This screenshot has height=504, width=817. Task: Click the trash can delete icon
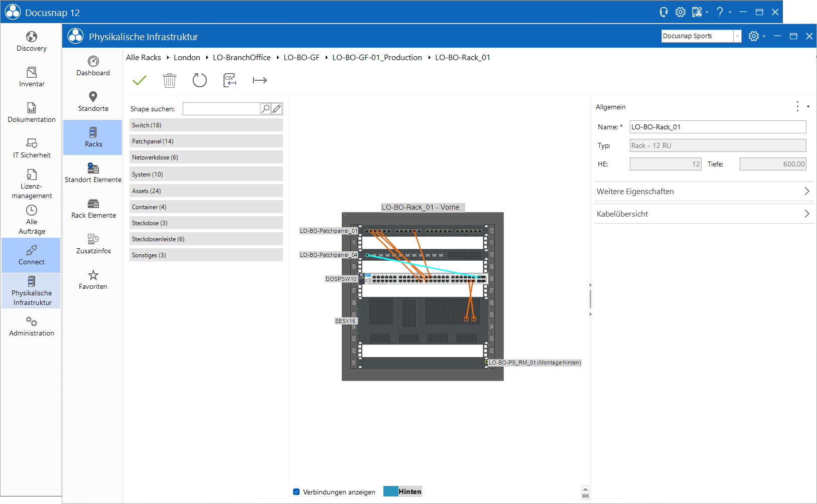tap(170, 80)
